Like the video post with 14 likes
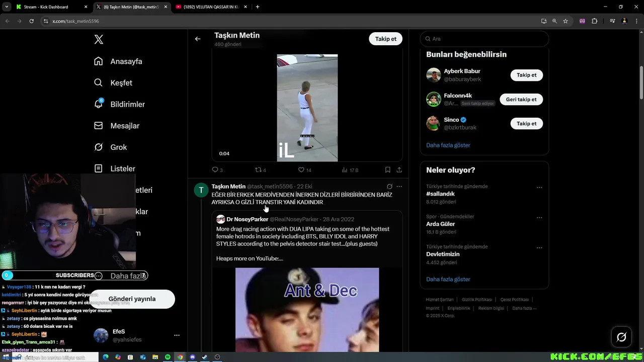 pyautogui.click(x=304, y=170)
